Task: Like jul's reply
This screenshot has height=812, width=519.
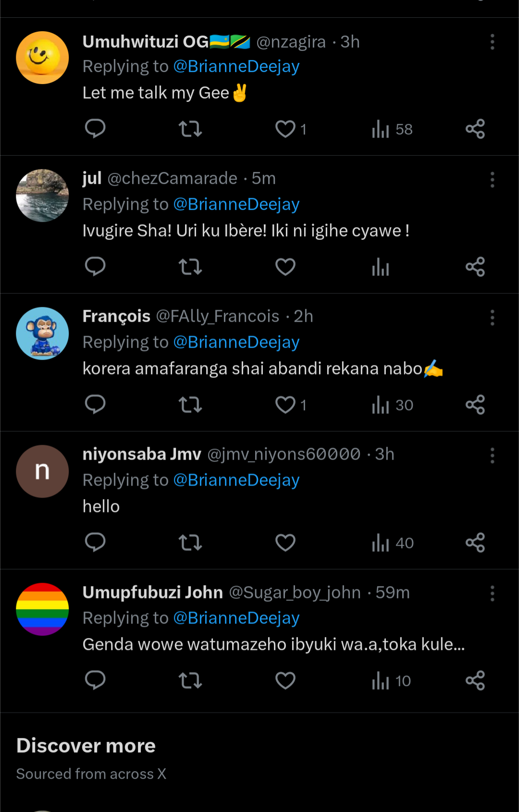Action: pyautogui.click(x=285, y=267)
